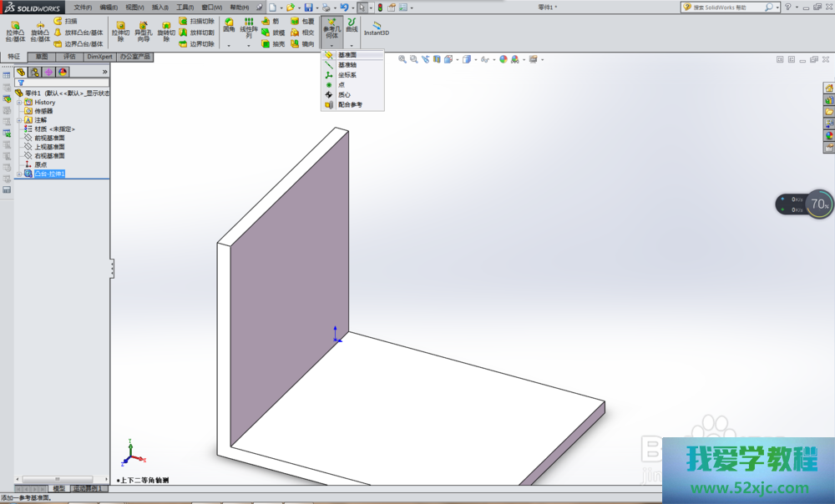Viewport: 835px width, 504px height.
Task: Choose 基准面 from the reference geometry menu
Action: tap(347, 55)
